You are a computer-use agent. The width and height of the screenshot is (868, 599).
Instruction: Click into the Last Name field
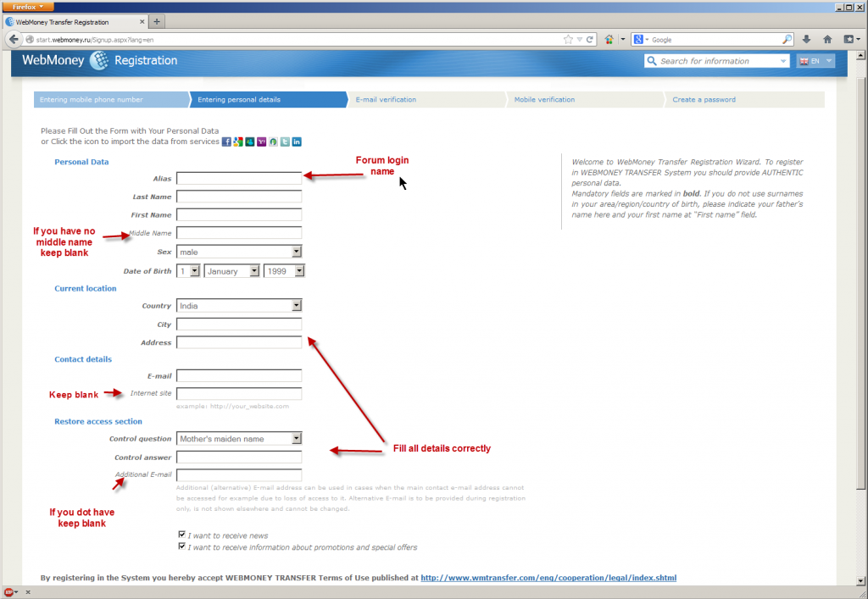pos(239,197)
